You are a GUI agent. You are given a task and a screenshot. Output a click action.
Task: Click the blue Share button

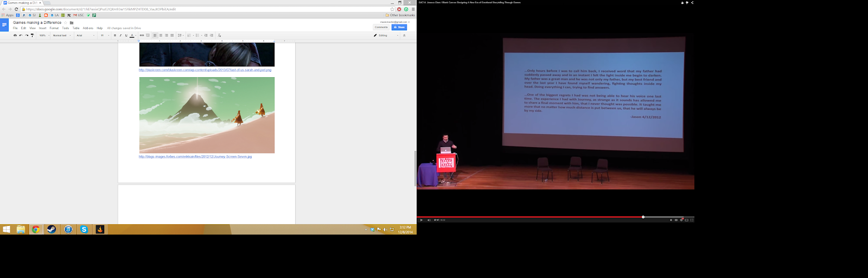pyautogui.click(x=399, y=27)
